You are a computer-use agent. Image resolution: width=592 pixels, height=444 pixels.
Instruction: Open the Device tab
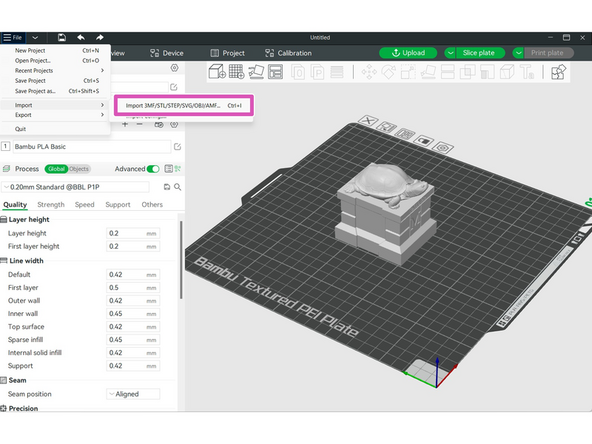(x=166, y=53)
